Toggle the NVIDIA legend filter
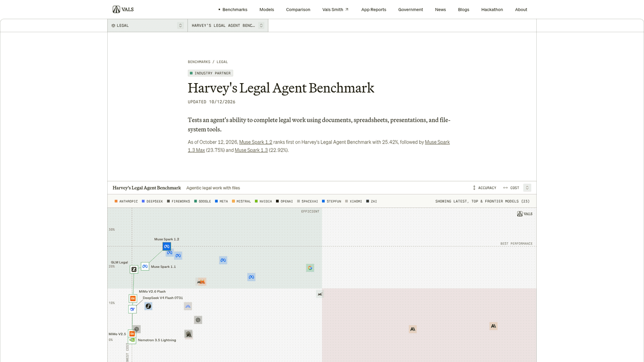Image resolution: width=644 pixels, height=362 pixels. [263, 201]
